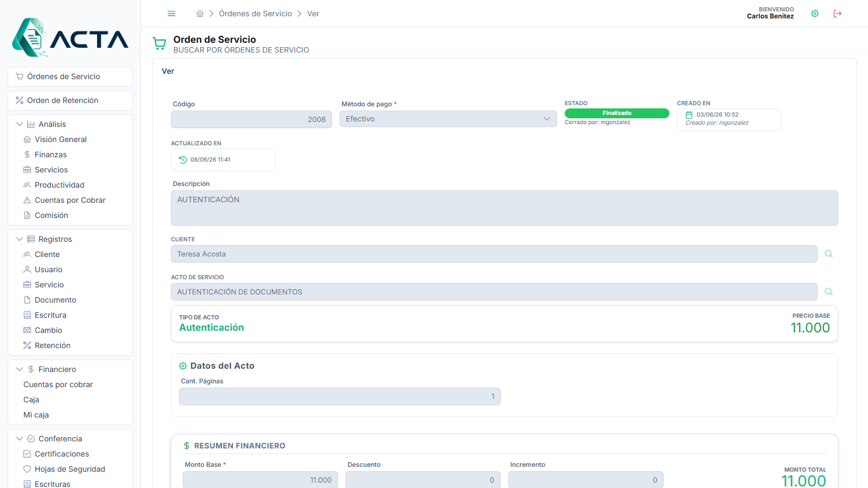Click the Cliente field Teresa Acosta
The image size is (868, 488).
(494, 254)
